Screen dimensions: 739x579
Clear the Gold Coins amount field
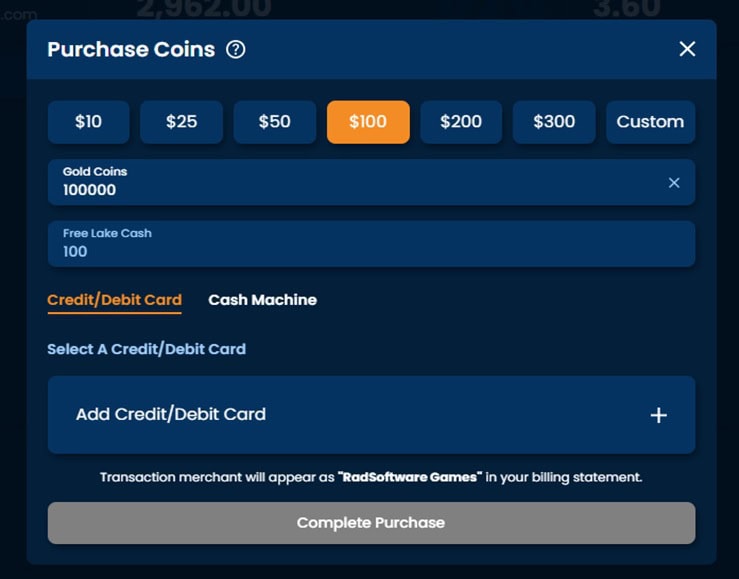click(x=674, y=182)
